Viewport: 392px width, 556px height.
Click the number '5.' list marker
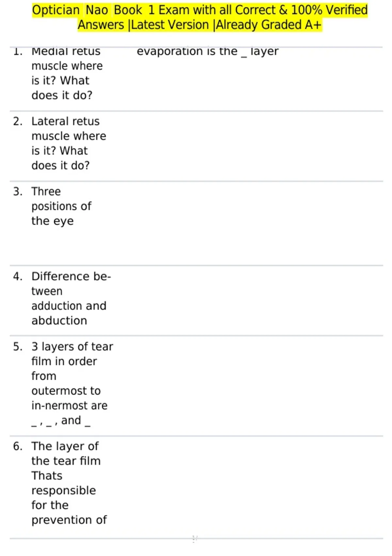click(x=18, y=346)
